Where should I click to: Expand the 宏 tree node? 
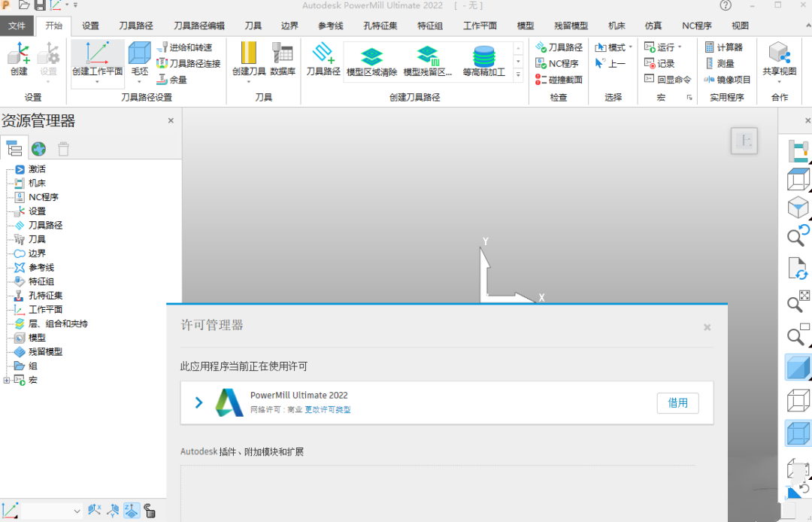[x=6, y=380]
